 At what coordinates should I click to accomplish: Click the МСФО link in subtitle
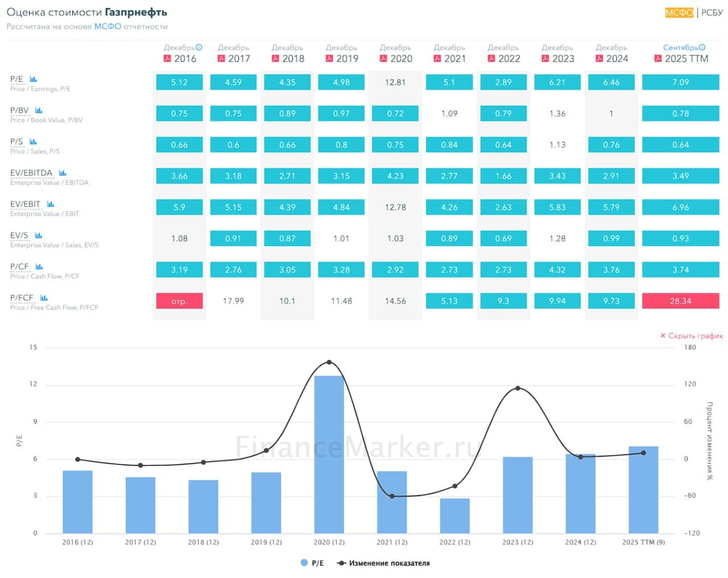coord(107,26)
